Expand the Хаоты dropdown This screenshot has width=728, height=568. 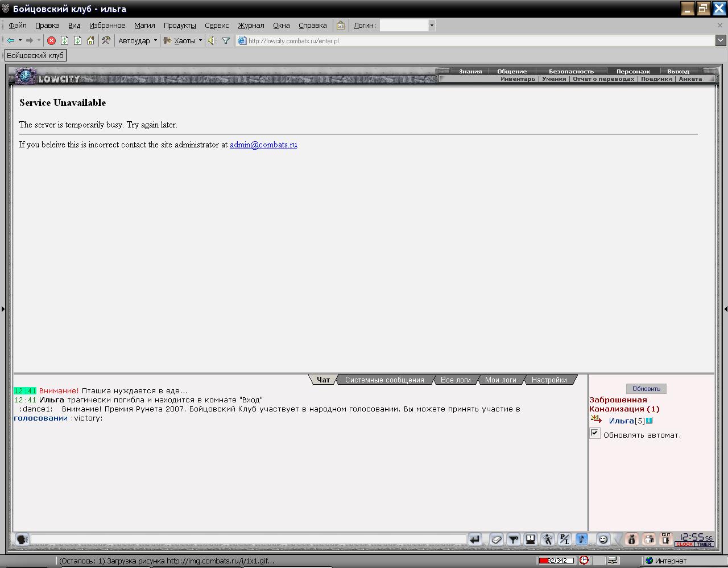(x=200, y=40)
